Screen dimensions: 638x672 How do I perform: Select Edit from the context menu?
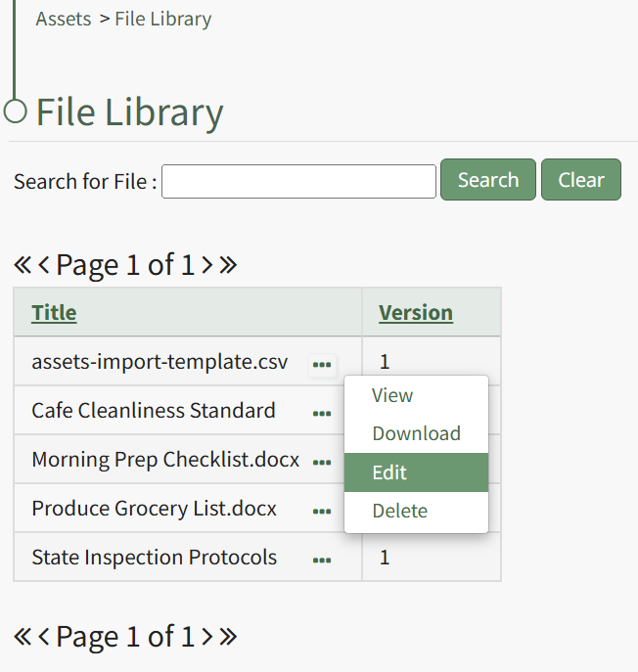[x=389, y=472]
